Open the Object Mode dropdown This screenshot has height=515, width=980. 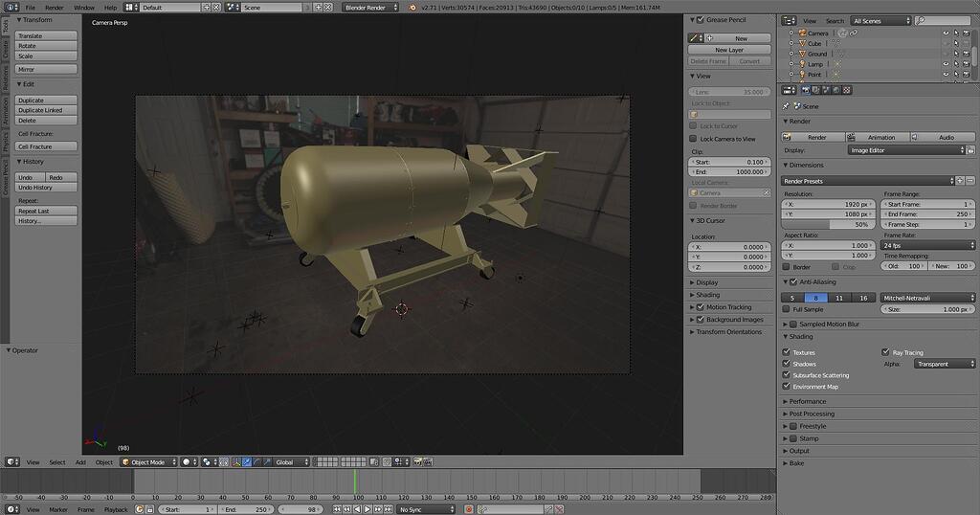click(148, 462)
